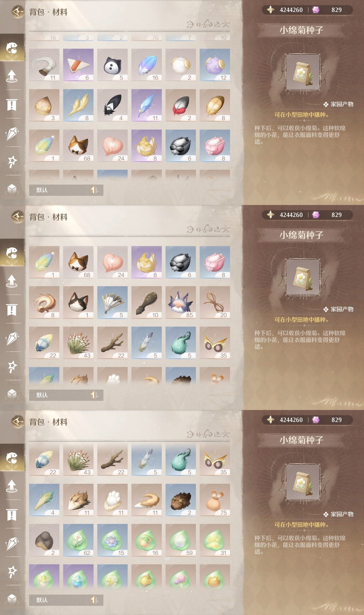
Task: Choose the curly orange hair item
Action: 44,302
